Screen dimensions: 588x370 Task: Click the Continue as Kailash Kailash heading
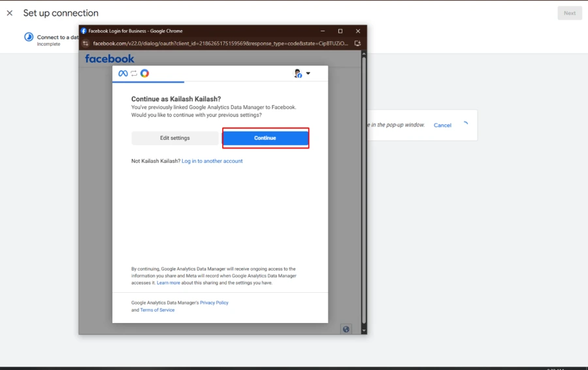click(x=176, y=99)
